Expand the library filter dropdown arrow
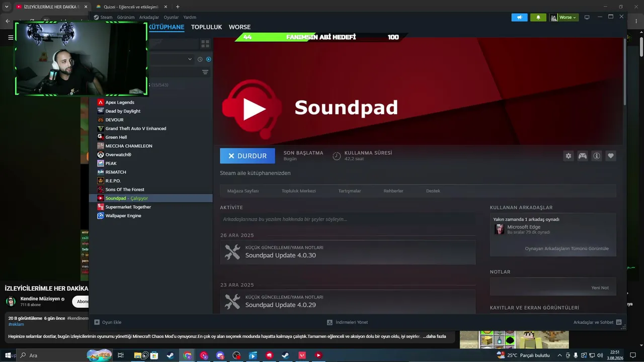The width and height of the screenshot is (644, 362). (190, 59)
